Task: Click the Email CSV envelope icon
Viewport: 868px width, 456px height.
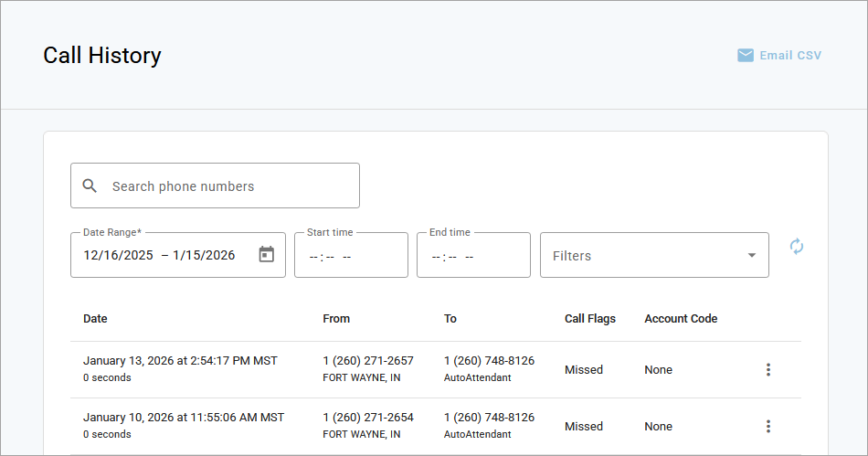Action: [x=745, y=56]
